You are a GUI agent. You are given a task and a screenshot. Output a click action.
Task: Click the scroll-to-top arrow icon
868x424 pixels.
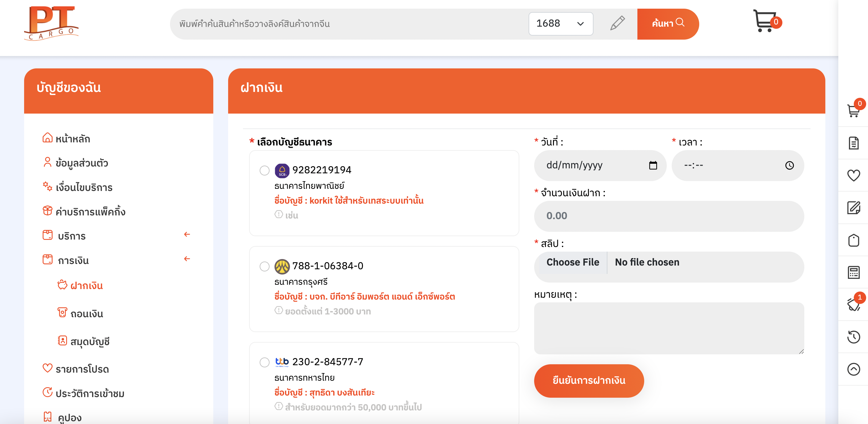tap(853, 369)
